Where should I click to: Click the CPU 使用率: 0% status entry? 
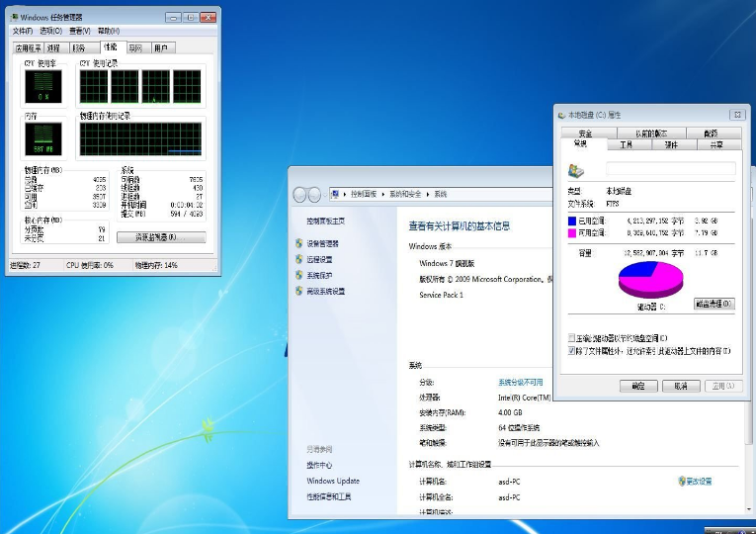[90, 265]
